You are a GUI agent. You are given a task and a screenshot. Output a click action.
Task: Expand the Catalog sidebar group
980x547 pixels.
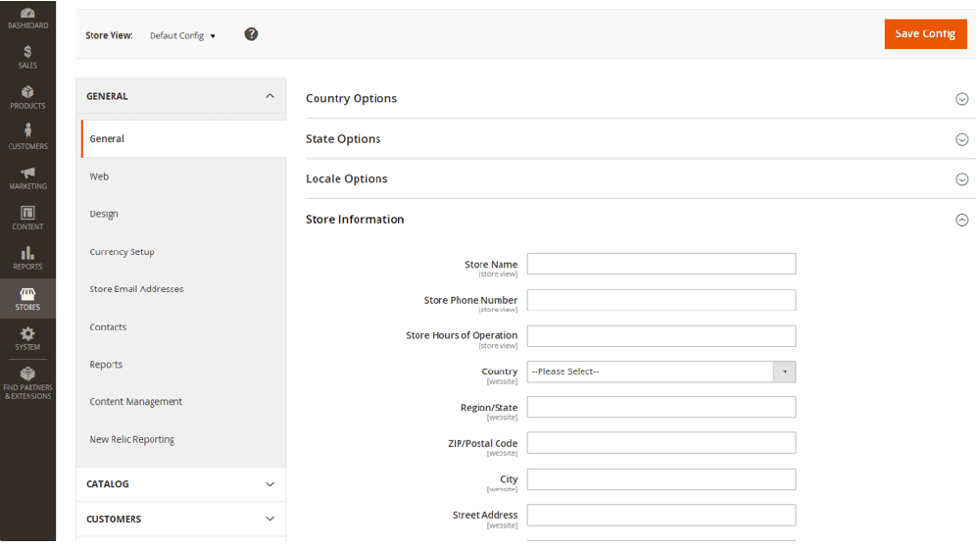269,484
